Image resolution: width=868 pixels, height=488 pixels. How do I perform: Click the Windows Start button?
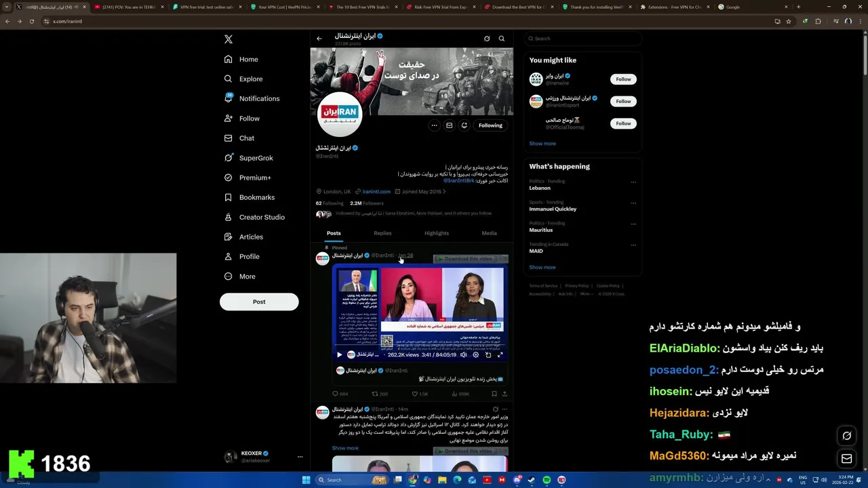[x=306, y=480]
